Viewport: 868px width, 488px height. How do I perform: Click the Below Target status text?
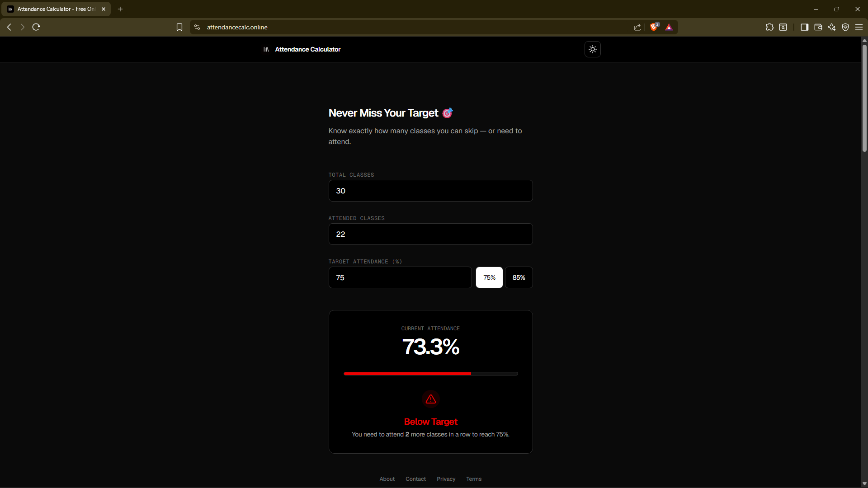click(430, 422)
